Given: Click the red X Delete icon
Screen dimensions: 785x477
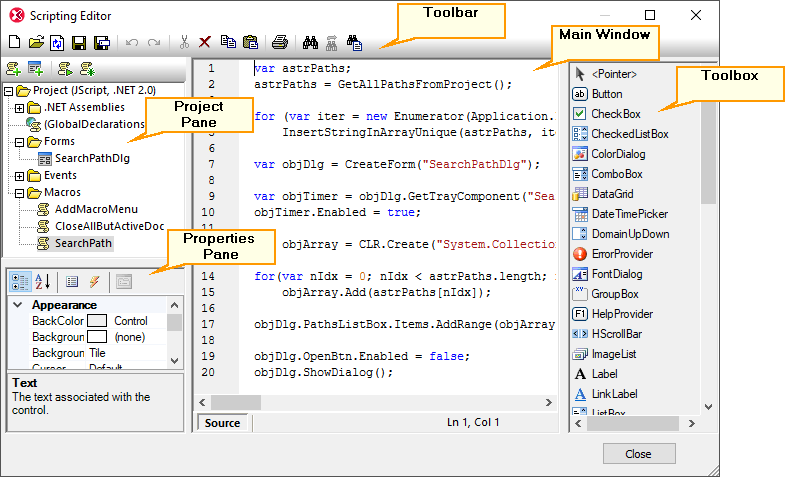Looking at the screenshot, I should [205, 43].
